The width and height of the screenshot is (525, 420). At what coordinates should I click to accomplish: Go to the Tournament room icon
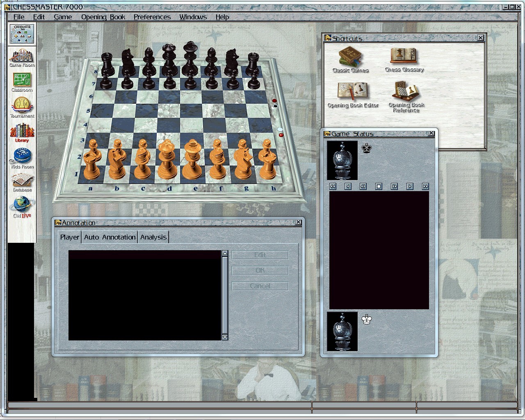point(22,108)
